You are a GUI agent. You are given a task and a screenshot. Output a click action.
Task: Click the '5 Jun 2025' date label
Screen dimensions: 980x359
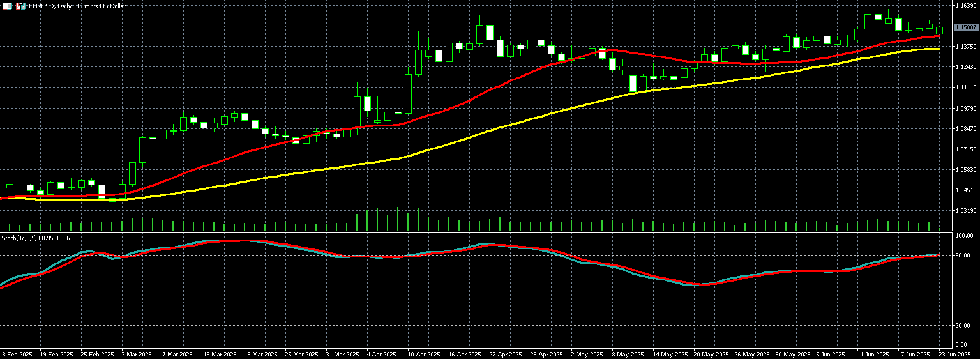[831, 354]
